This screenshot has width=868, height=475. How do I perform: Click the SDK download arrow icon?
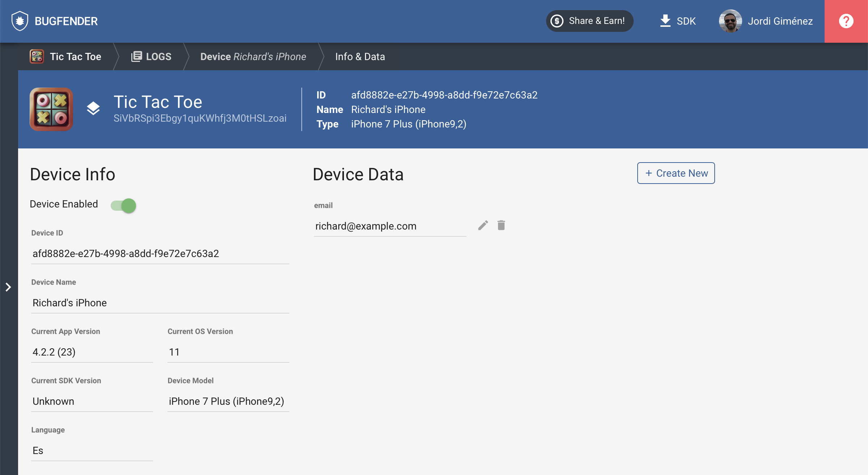(x=665, y=21)
